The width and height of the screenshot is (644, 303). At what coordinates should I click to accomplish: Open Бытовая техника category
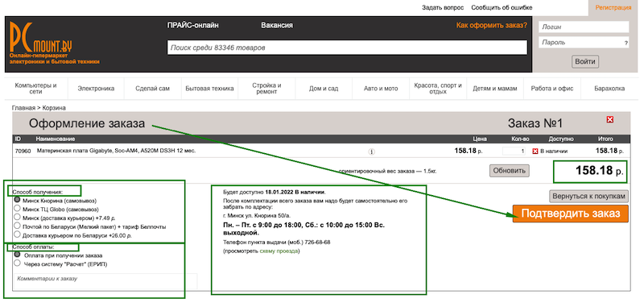pos(209,89)
